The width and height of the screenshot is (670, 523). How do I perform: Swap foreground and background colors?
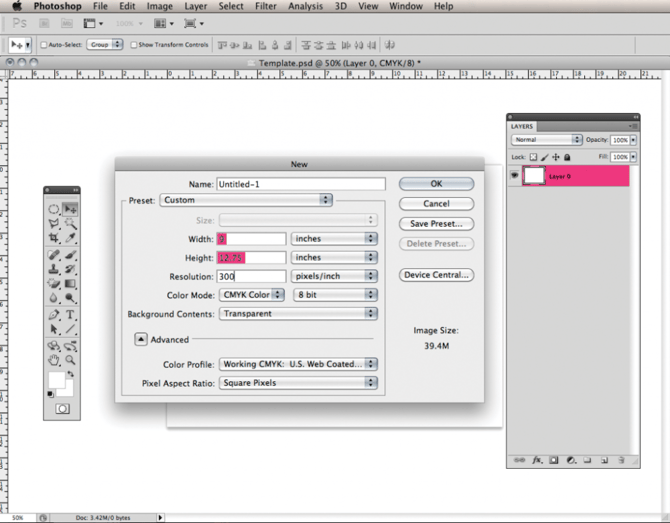71,374
